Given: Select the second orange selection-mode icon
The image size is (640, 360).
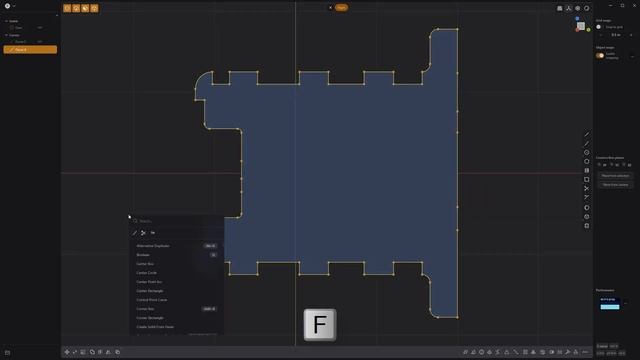Looking at the screenshot, I should [76, 8].
